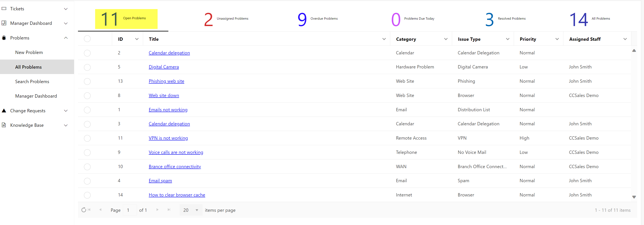Open Search Problems menu item

(32, 81)
